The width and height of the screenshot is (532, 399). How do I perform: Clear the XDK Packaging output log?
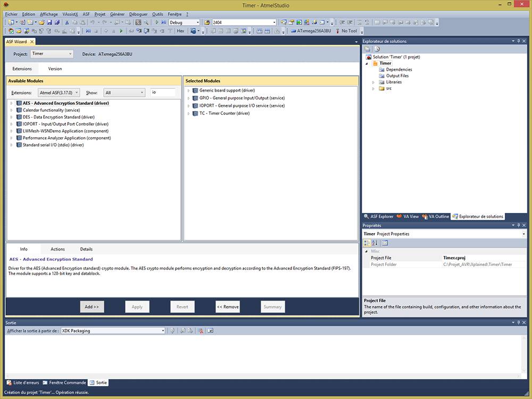[201, 331]
